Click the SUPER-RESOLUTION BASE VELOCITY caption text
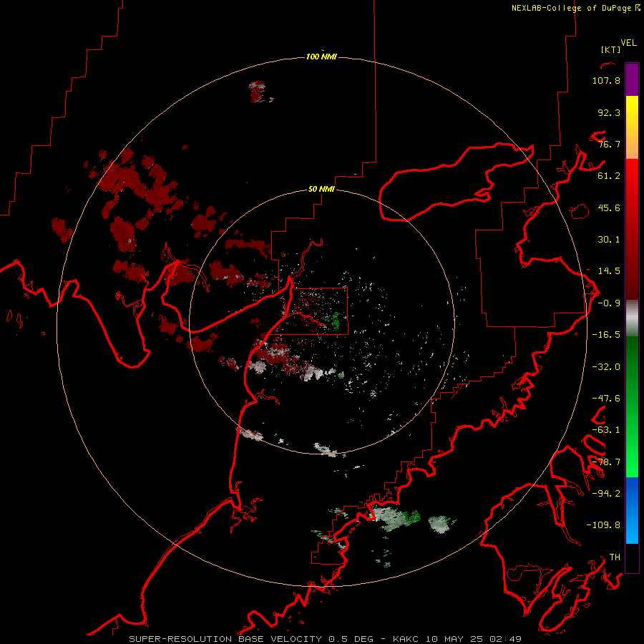The height and width of the screenshot is (644, 644). [225, 639]
